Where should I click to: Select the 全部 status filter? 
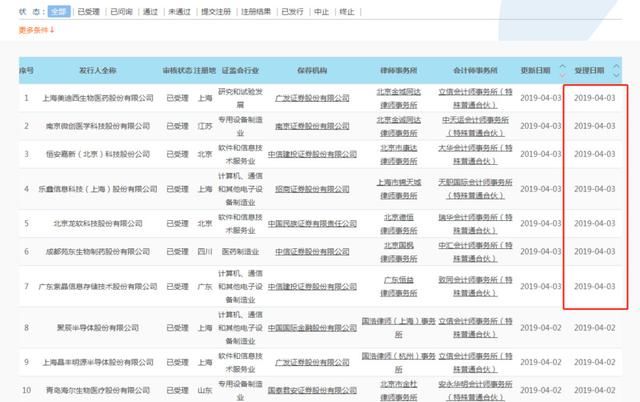click(59, 11)
